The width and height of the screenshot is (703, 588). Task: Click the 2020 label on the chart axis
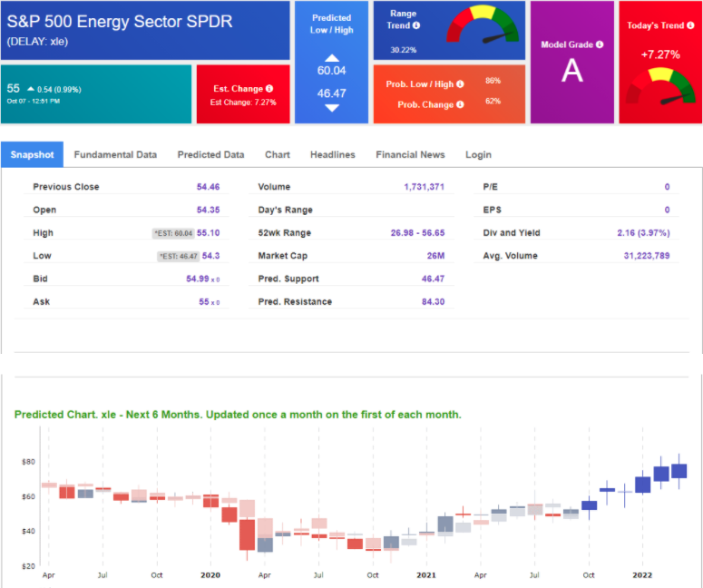(x=210, y=575)
